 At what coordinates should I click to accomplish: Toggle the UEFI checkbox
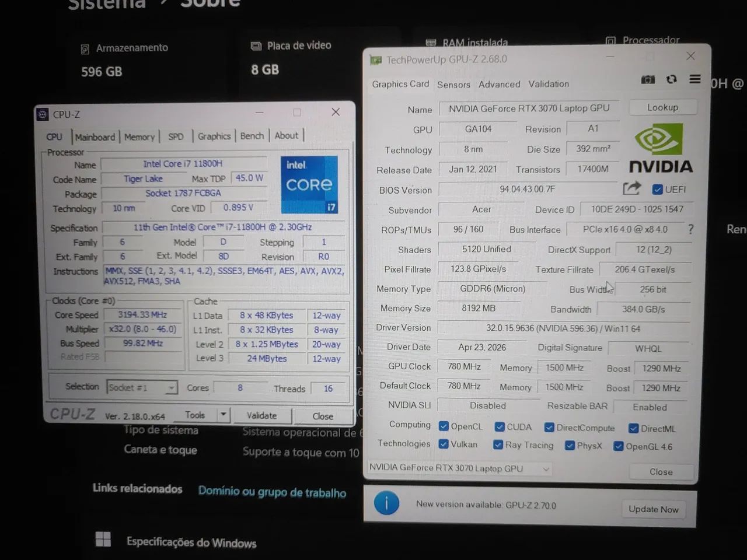[x=657, y=189]
